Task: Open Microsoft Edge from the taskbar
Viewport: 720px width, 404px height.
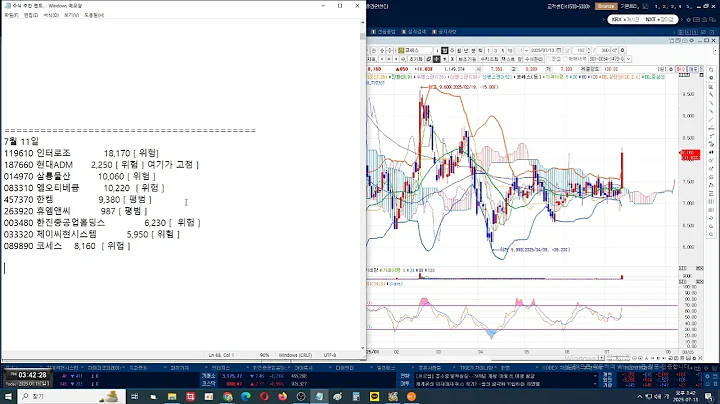Action: click(246, 396)
